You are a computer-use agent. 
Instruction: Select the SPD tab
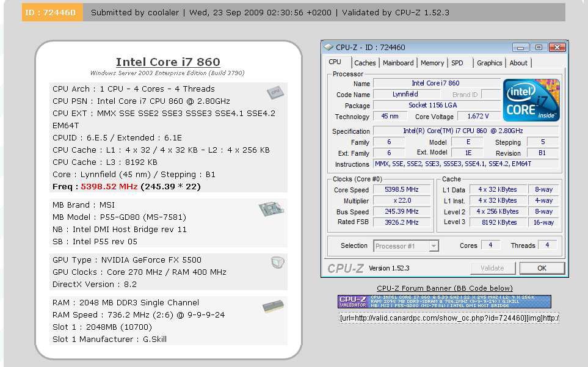[x=457, y=63]
